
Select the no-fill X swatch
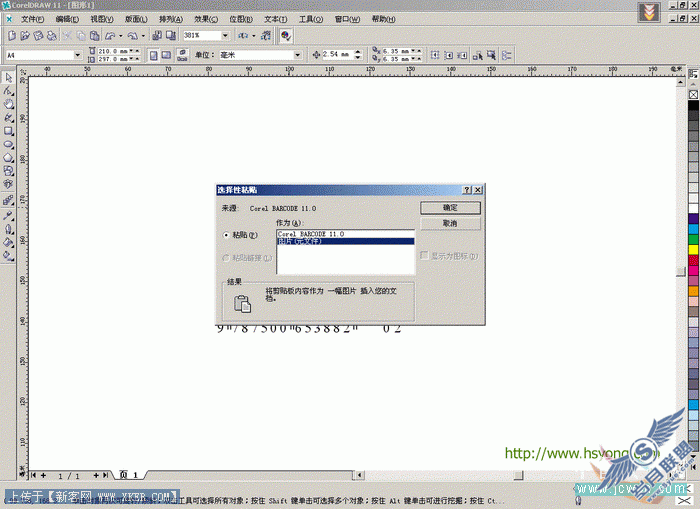(x=693, y=95)
